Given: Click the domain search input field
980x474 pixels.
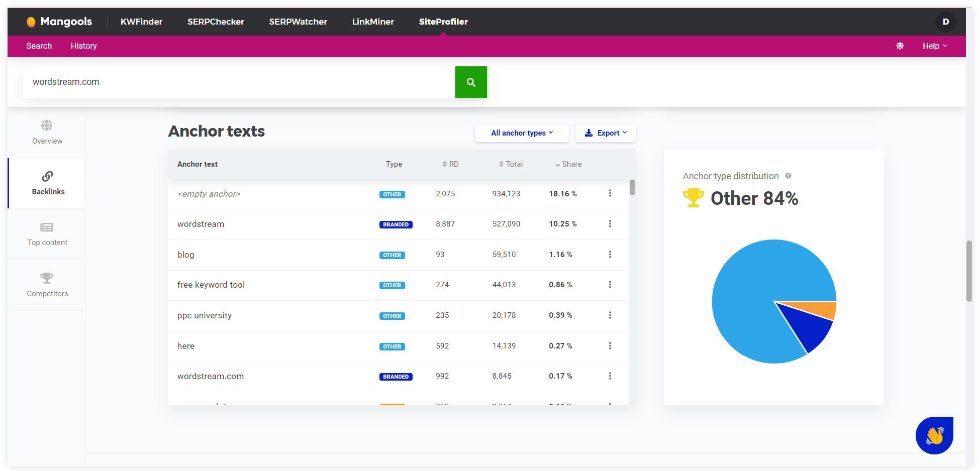Looking at the screenshot, I should tap(239, 82).
